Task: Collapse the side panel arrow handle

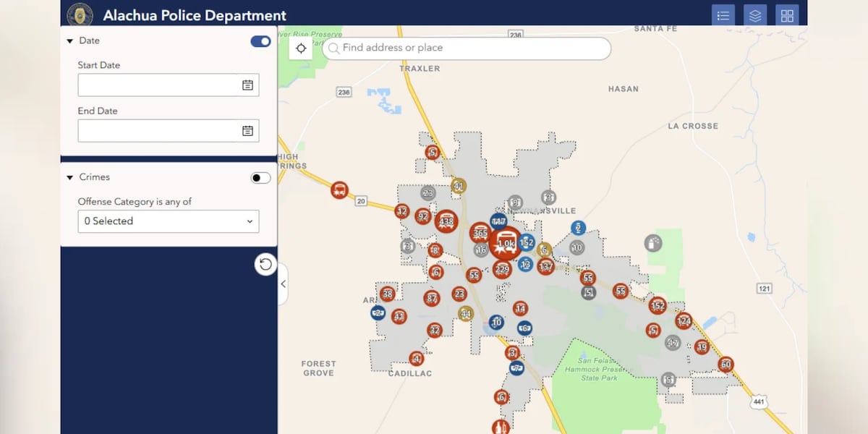Action: pyautogui.click(x=283, y=284)
